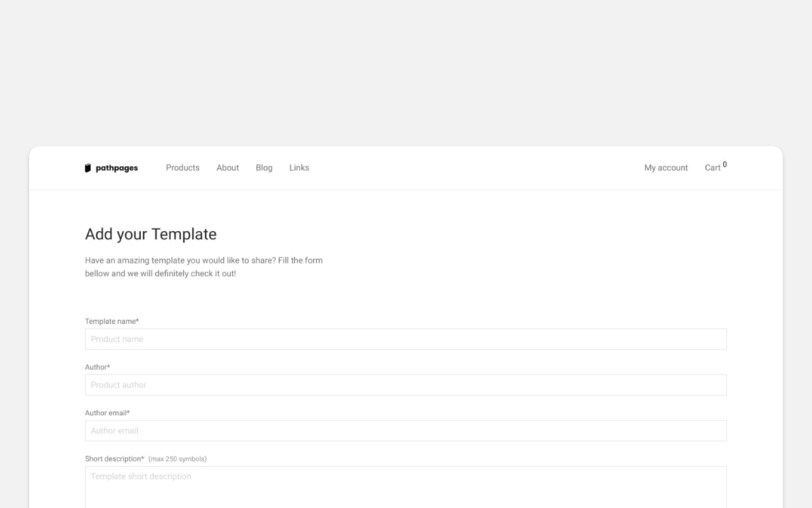
Task: Go to the Blog section
Action: pyautogui.click(x=264, y=168)
